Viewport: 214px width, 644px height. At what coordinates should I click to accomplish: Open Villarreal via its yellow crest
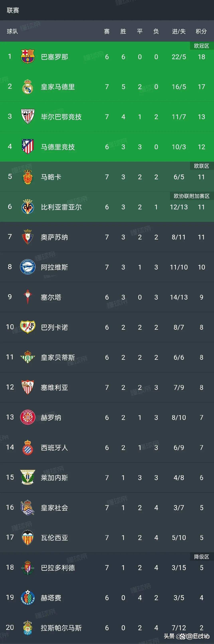(27, 207)
